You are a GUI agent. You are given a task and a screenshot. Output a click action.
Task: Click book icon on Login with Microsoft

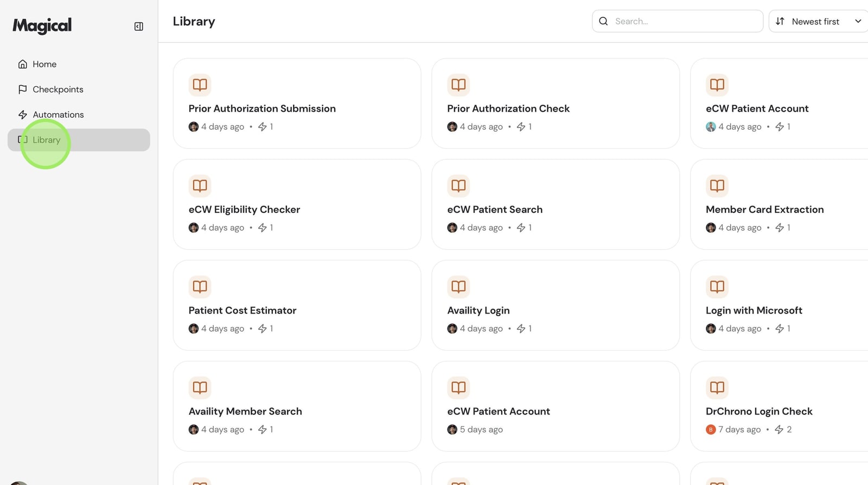pyautogui.click(x=717, y=286)
